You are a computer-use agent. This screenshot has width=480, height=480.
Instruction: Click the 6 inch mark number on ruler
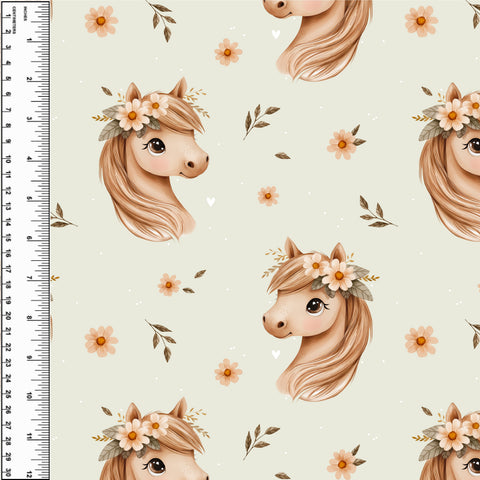coord(29,238)
